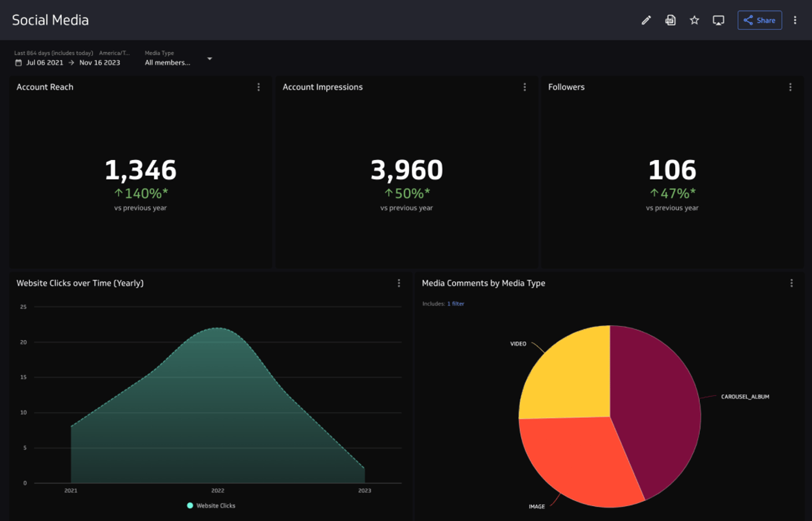
Task: Mark dashboard as favorite with star icon
Action: coord(694,20)
